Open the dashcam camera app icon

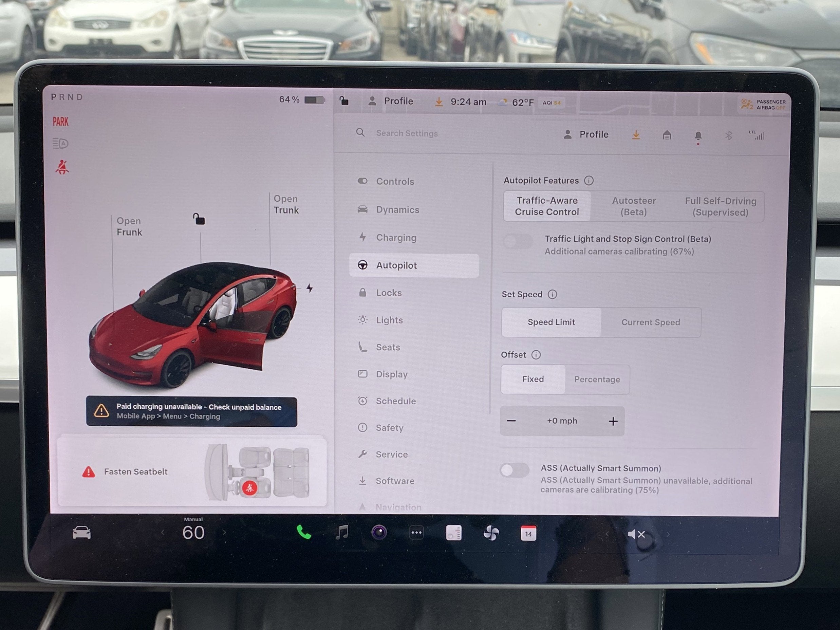coord(379,532)
